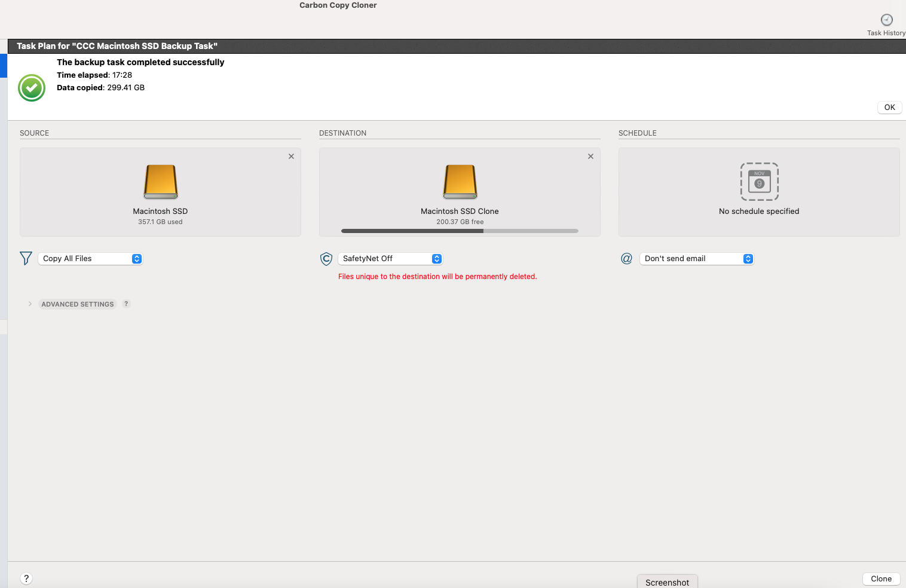Click the email notification @ icon
The image size is (906, 588).
(626, 259)
